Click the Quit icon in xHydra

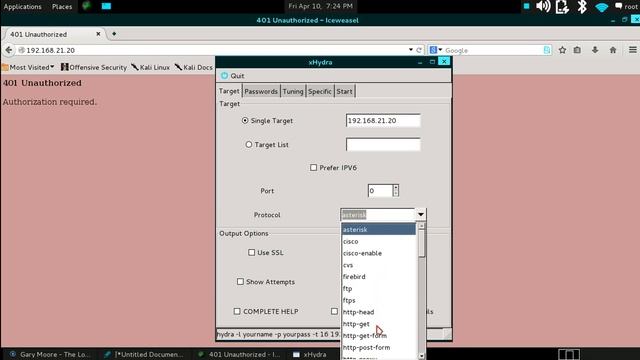[x=224, y=76]
